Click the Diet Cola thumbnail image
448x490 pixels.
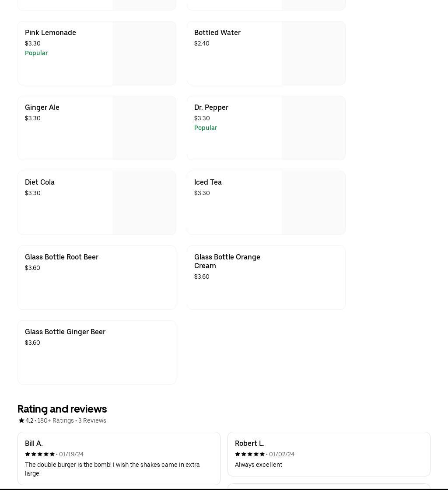click(144, 203)
